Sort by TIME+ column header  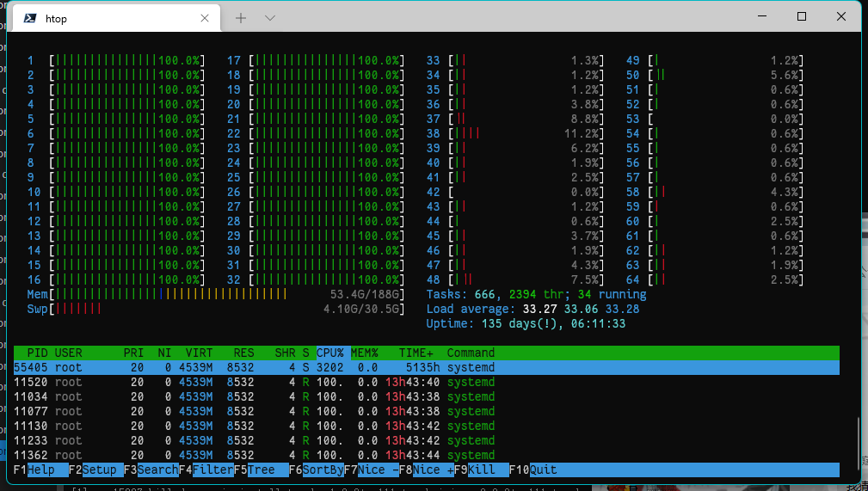[416, 353]
